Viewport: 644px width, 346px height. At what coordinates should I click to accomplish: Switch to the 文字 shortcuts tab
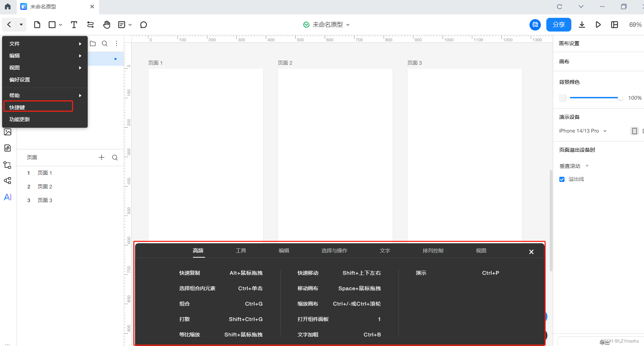(x=385, y=250)
